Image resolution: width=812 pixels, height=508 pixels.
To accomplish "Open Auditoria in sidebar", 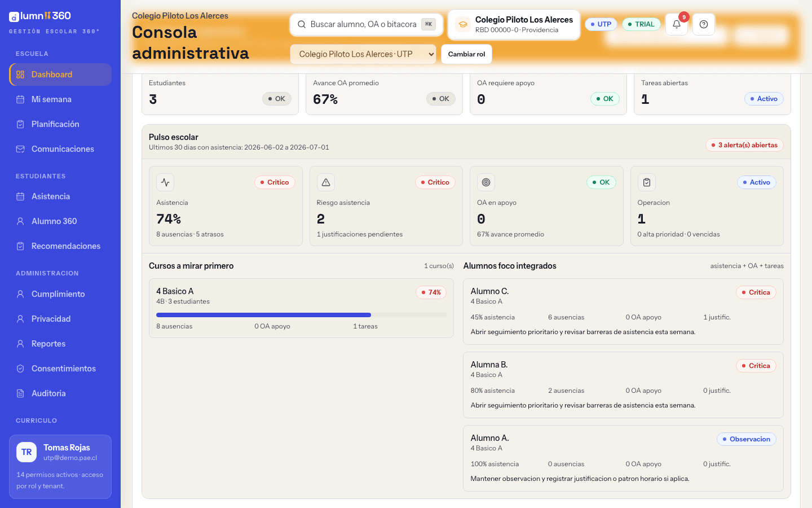I will [x=60, y=393].
